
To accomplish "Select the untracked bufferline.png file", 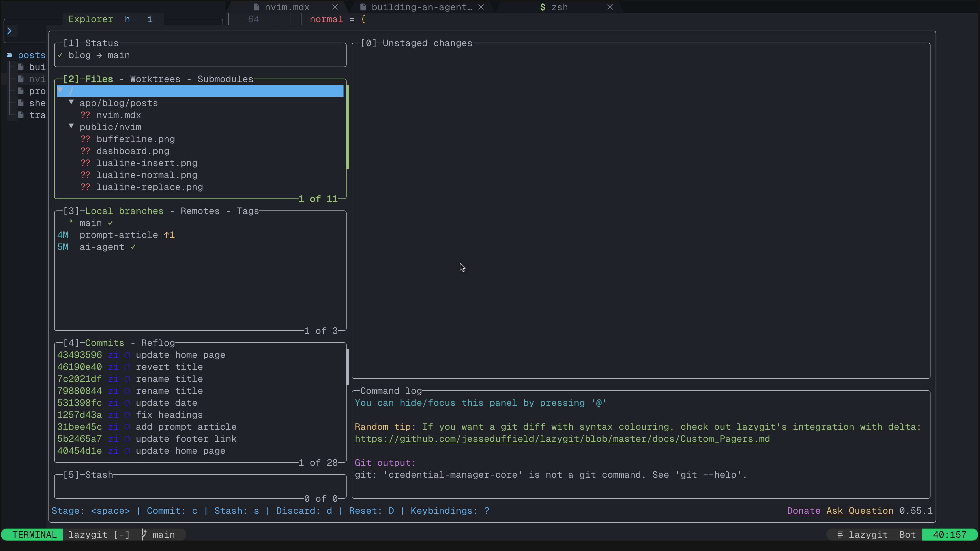I will point(136,139).
